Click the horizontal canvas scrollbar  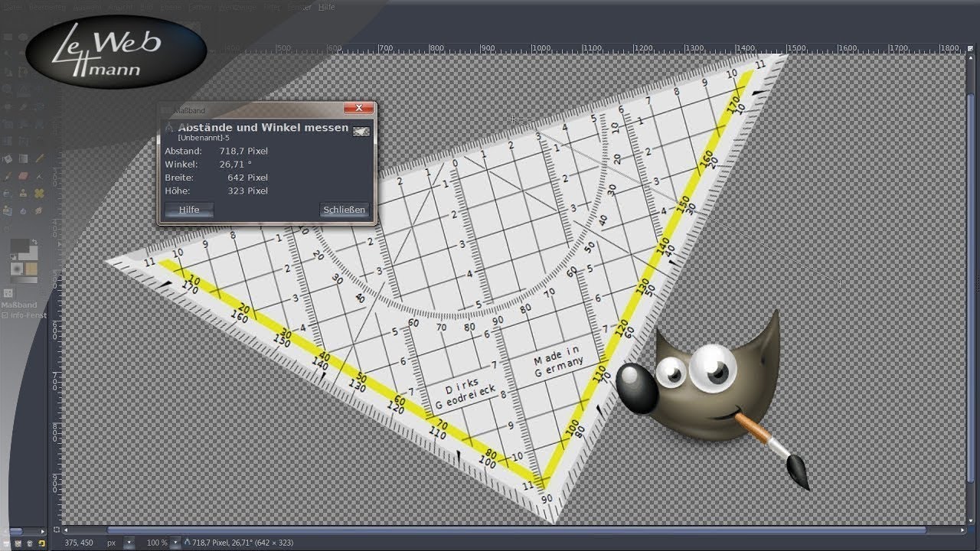pos(517,530)
